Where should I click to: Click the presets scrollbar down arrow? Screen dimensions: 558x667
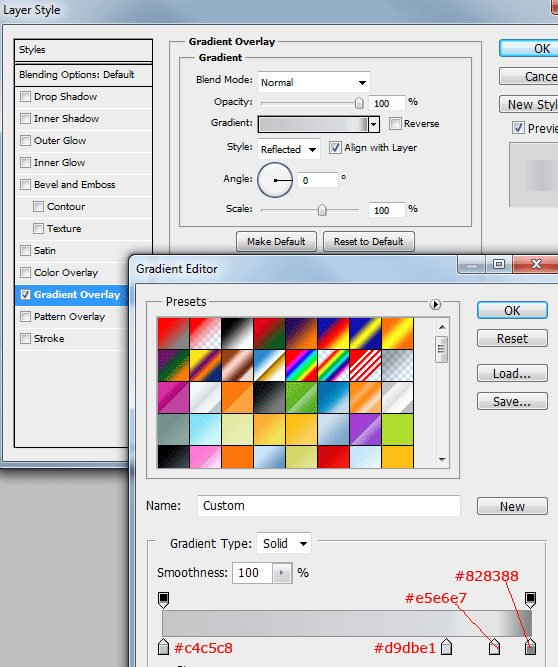pos(442,460)
